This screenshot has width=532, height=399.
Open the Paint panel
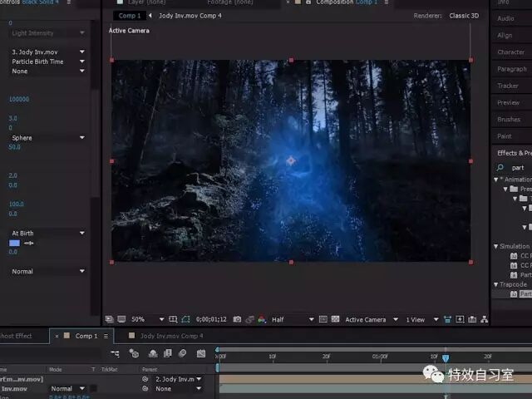click(505, 136)
